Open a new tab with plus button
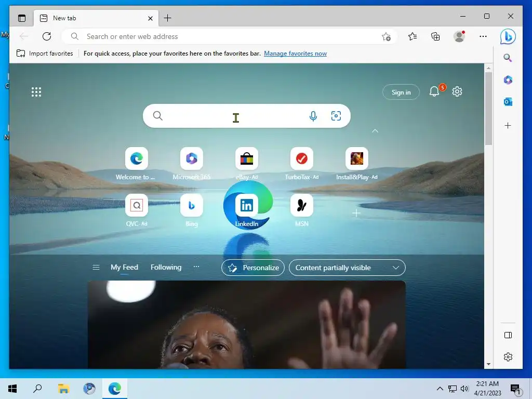This screenshot has height=399, width=532. coord(167,18)
